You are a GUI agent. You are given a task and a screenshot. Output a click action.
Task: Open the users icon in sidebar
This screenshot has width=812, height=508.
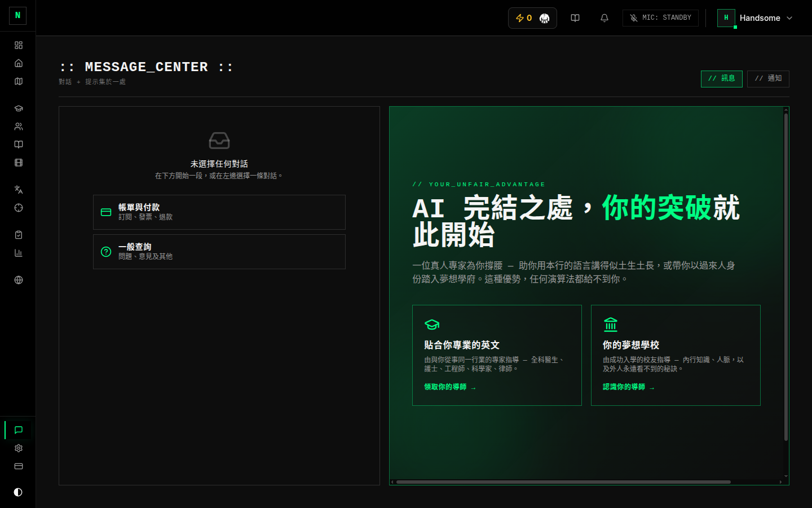(x=19, y=126)
